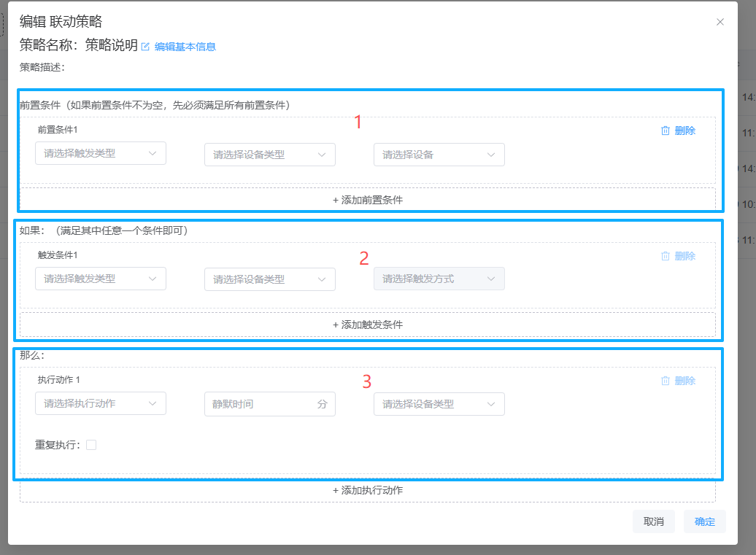The image size is (756, 555).
Task: Click + 添加前置条件 button
Action: tap(367, 200)
